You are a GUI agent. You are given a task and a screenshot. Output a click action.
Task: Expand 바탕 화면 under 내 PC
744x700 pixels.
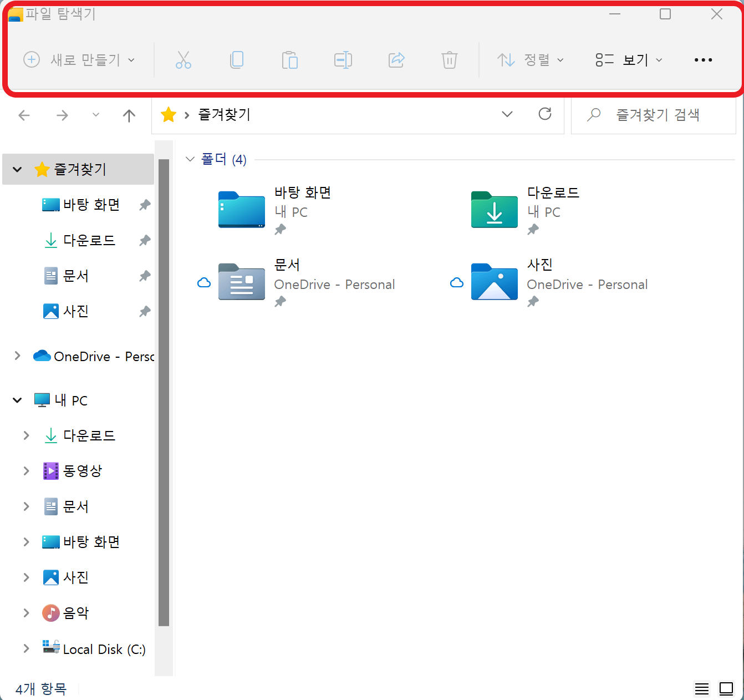[x=26, y=542]
